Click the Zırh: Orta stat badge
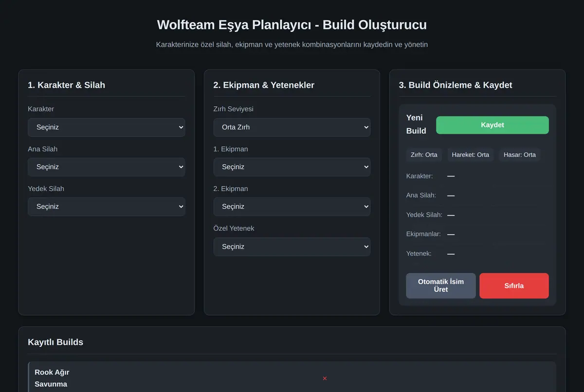This screenshot has height=392, width=584. coord(424,155)
